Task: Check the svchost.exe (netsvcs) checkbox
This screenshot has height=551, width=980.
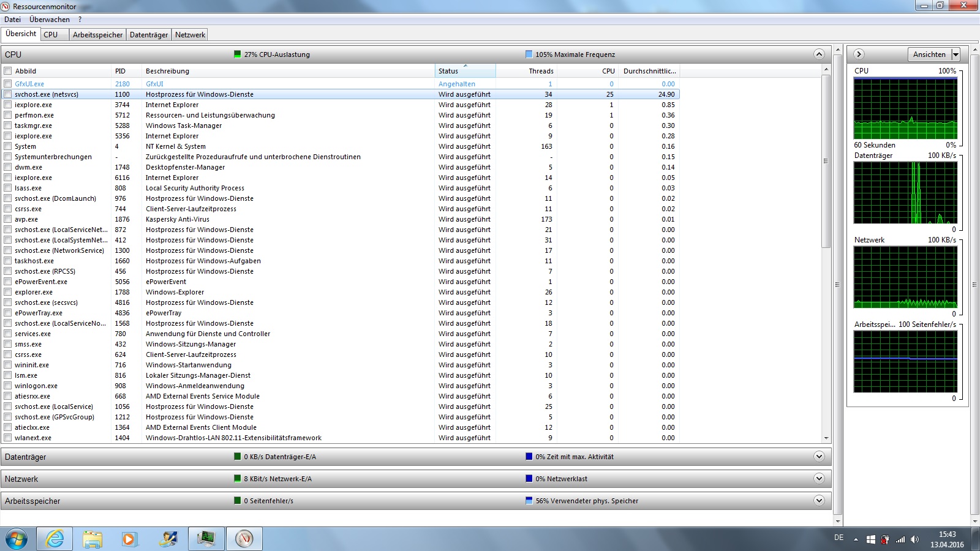Action: 8,94
